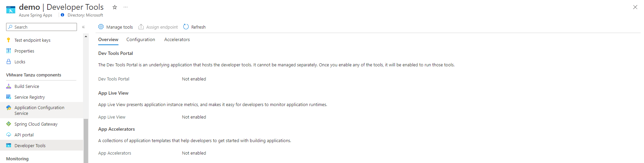This screenshot has width=644, height=163.
Task: Open Build Service icon in sidebar
Action: point(9,86)
